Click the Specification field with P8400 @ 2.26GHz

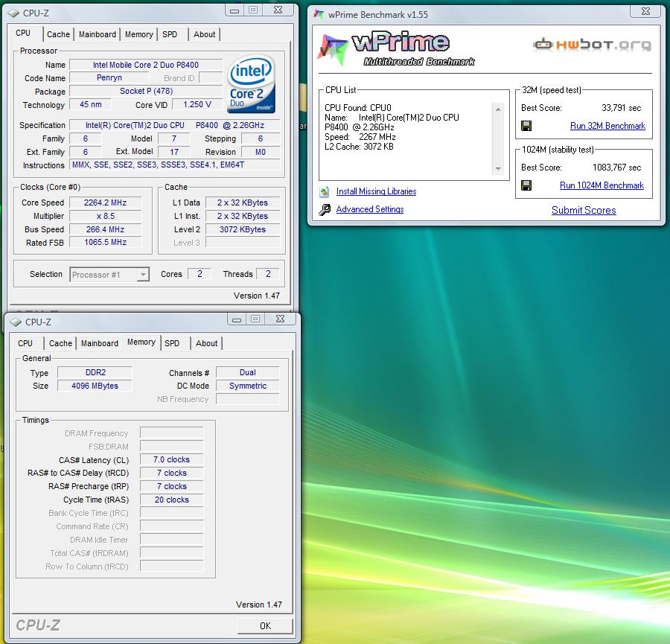tap(175, 125)
